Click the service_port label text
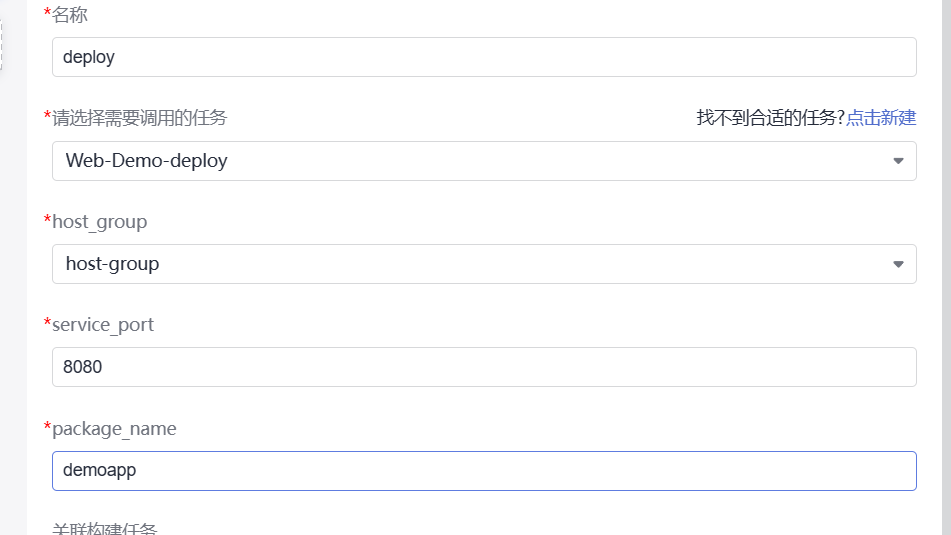 pyautogui.click(x=104, y=325)
